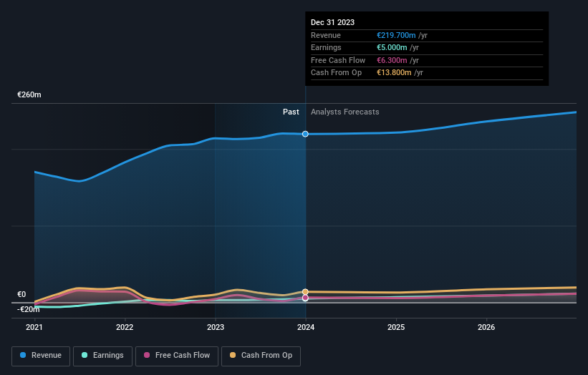Click the Free Cash Flow label in tooltip
The height and width of the screenshot is (375, 588).
pos(338,60)
